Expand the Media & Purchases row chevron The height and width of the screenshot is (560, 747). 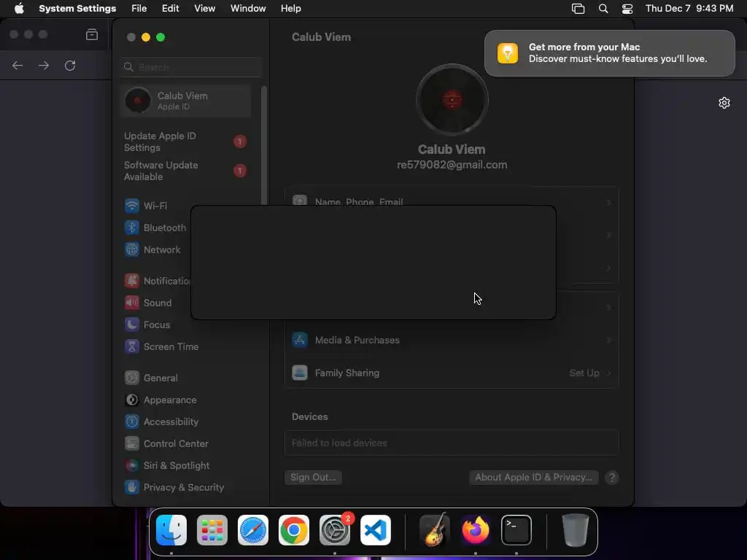[x=609, y=340]
